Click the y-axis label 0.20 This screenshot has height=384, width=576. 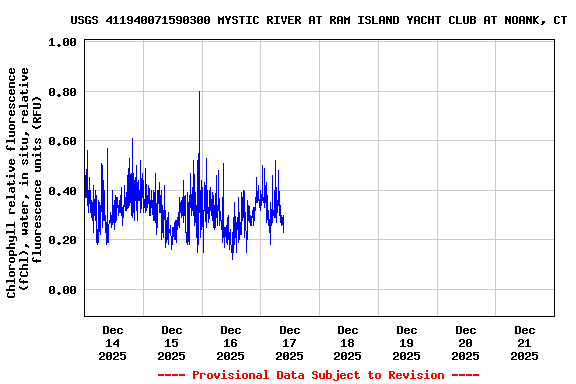pyautogui.click(x=62, y=240)
